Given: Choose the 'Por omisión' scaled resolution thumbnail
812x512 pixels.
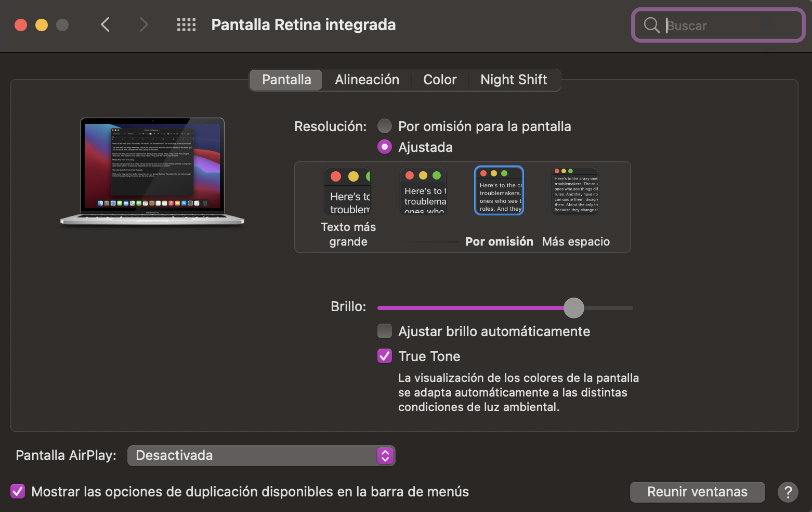Looking at the screenshot, I should pyautogui.click(x=499, y=190).
